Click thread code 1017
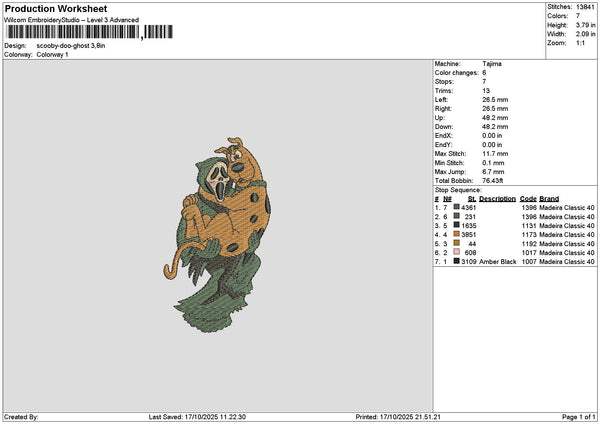The height and width of the screenshot is (424, 600). pos(529,253)
